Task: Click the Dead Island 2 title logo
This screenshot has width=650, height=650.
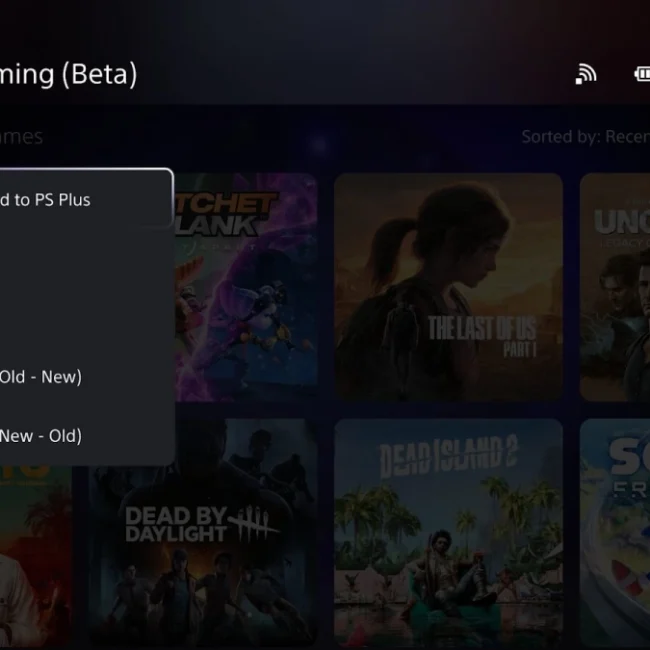Action: pyautogui.click(x=448, y=456)
